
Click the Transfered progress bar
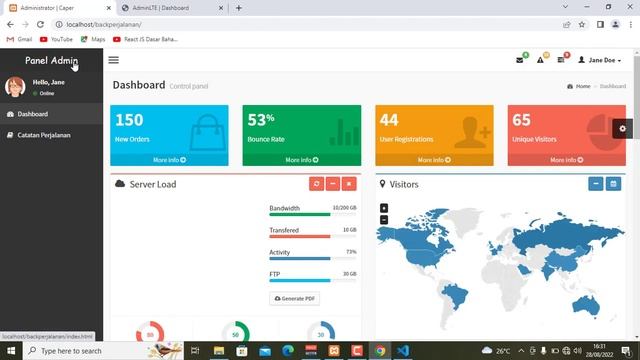[313, 236]
